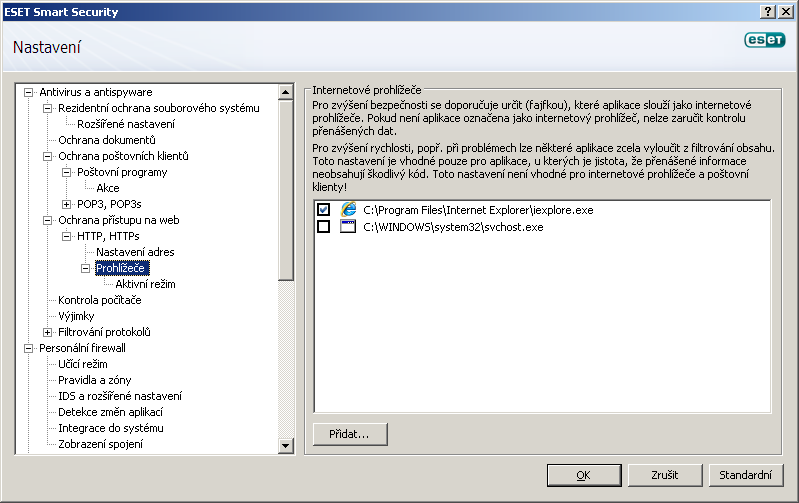Collapse the Prohlížeče node
799x503 pixels.
(x=86, y=268)
